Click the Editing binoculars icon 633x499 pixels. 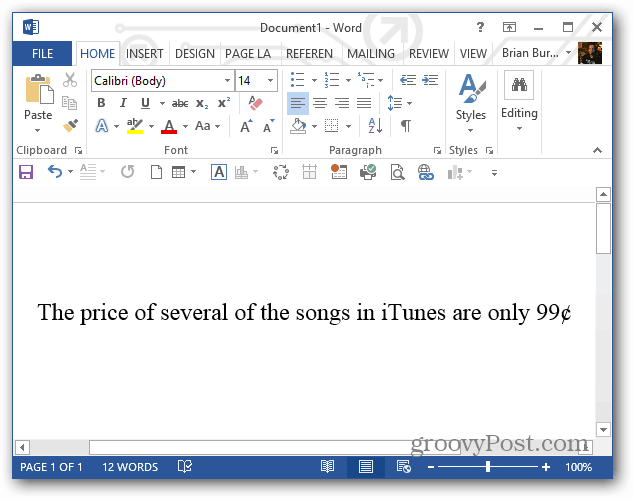[x=519, y=85]
